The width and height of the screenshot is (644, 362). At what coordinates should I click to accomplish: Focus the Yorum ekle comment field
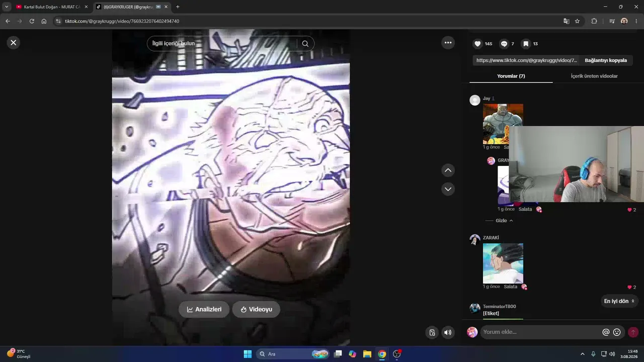point(541,332)
